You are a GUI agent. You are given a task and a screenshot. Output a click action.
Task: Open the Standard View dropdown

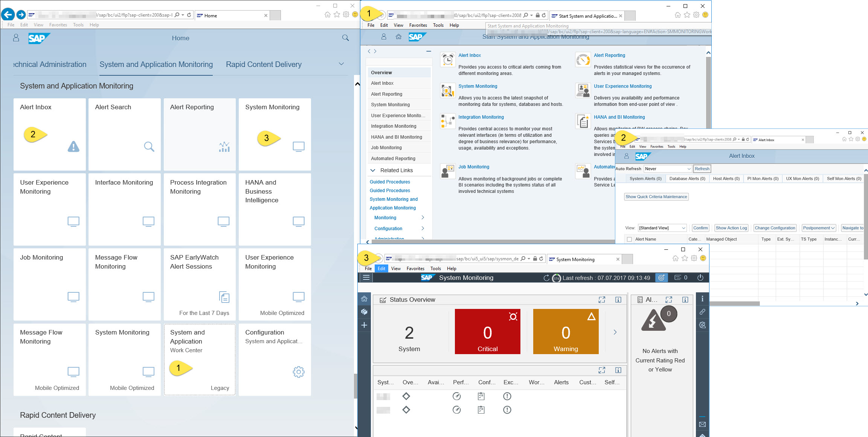click(x=662, y=228)
